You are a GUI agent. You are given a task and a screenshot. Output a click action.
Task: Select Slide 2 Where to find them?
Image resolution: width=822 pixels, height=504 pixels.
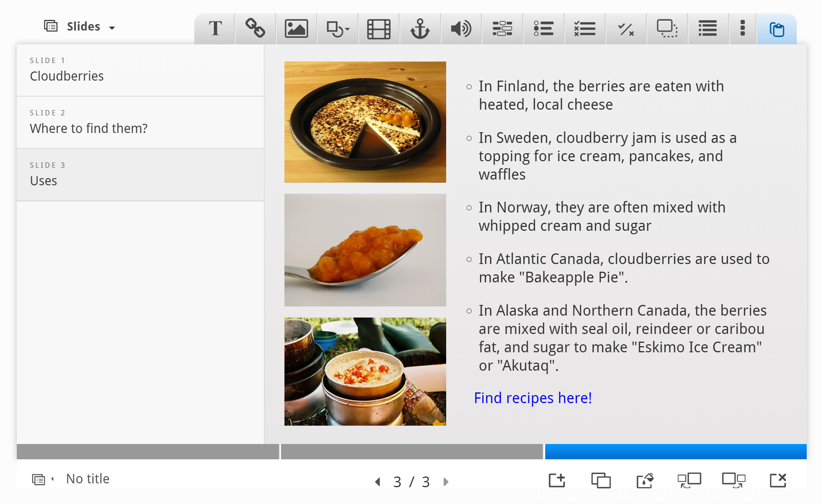pos(140,123)
